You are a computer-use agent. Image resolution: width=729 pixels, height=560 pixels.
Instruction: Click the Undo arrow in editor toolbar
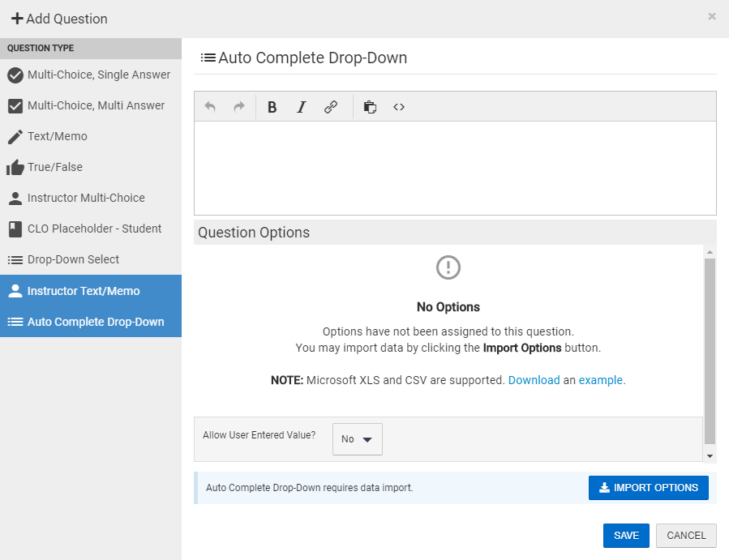(x=210, y=107)
